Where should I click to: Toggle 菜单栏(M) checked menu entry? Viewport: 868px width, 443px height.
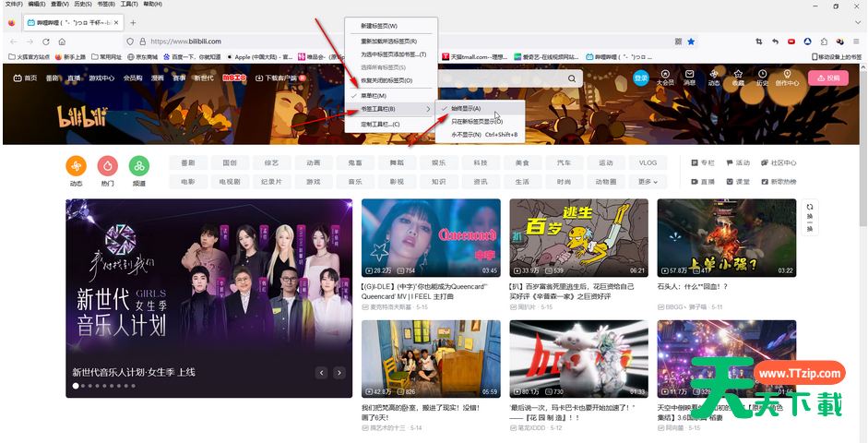click(391, 96)
